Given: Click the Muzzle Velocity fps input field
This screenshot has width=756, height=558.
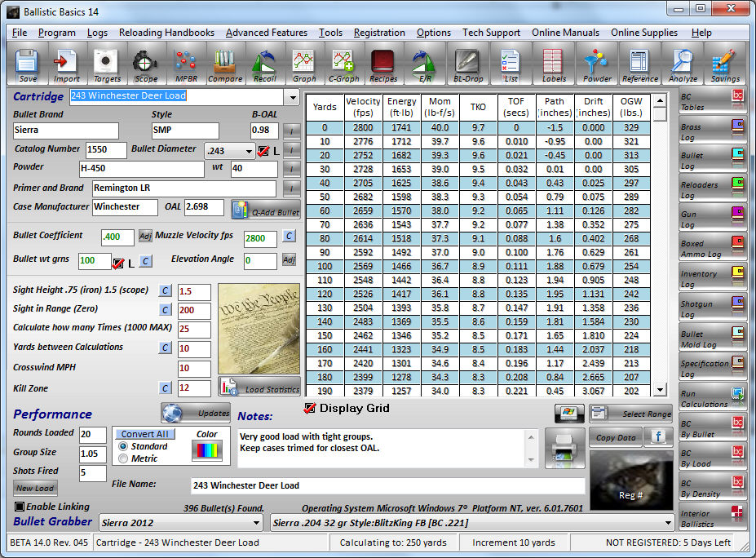Looking at the screenshot, I should (x=260, y=238).
